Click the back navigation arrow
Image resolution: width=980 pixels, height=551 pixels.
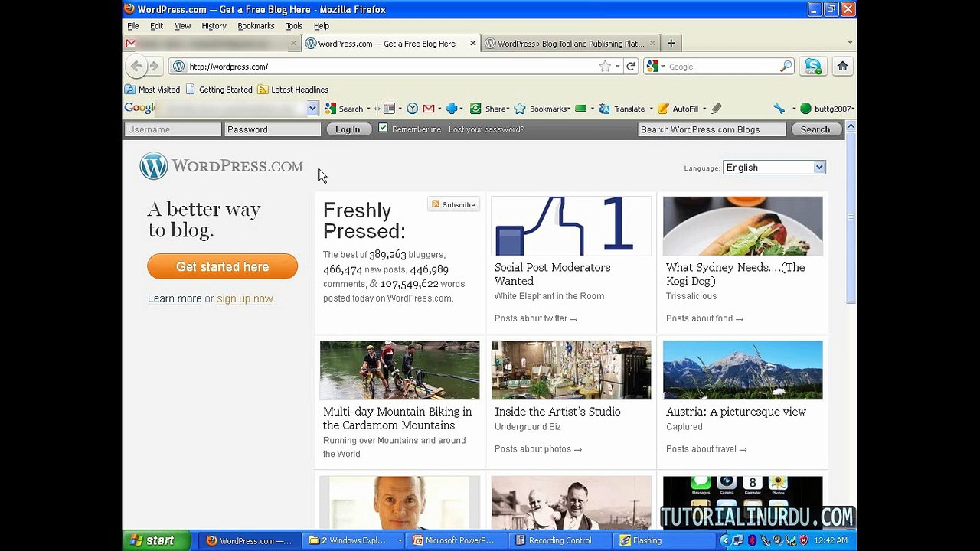point(136,67)
